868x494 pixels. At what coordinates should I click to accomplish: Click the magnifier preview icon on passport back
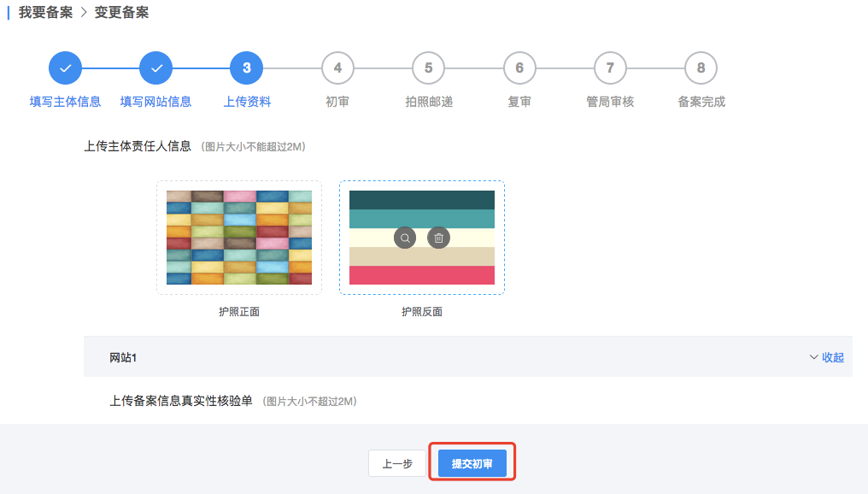click(405, 238)
